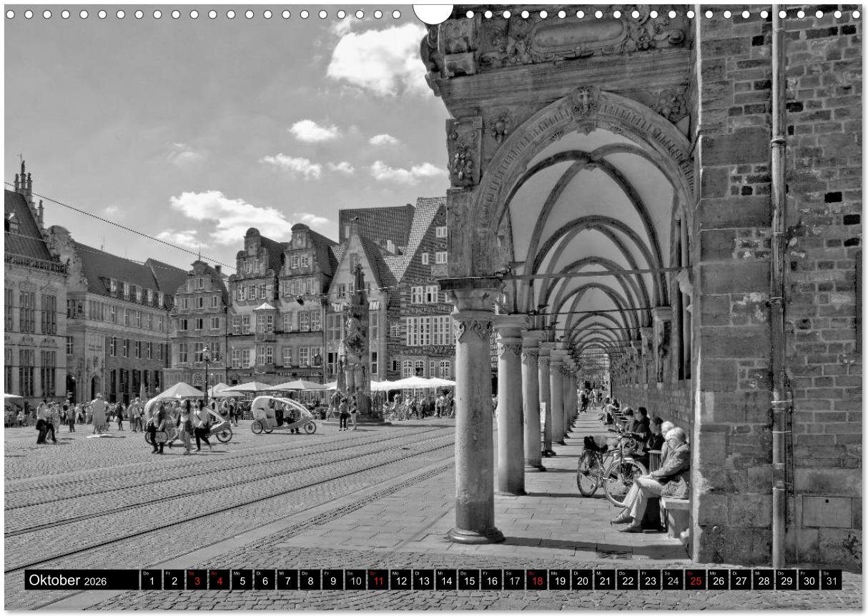The width and height of the screenshot is (868, 616).
Task: Select day 17 in the calendar strip
Action: coord(513,580)
